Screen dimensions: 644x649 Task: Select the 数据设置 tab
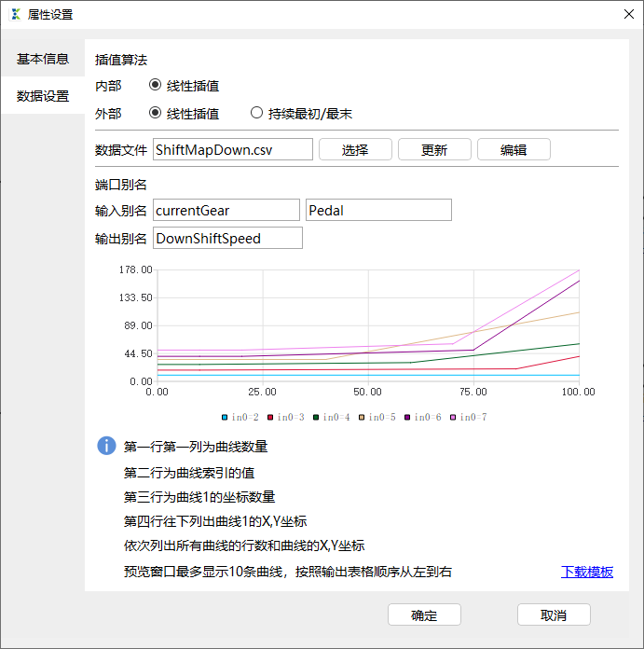pos(43,96)
